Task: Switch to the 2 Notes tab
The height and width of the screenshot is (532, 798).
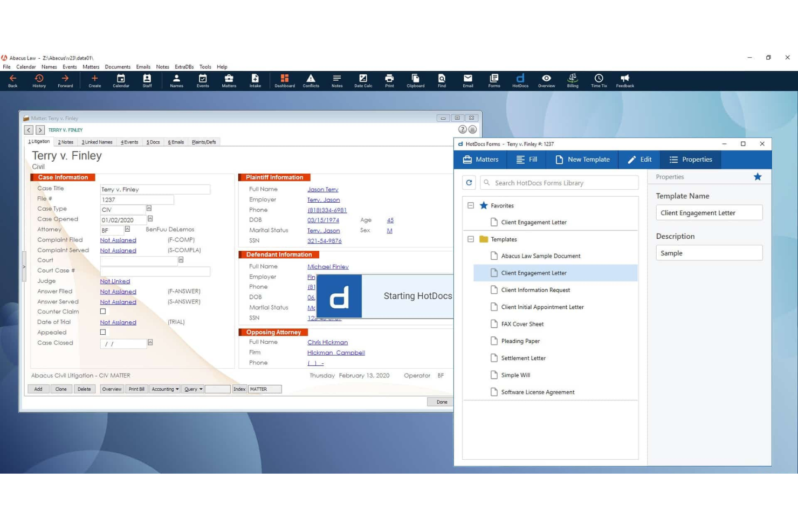Action: [x=65, y=142]
